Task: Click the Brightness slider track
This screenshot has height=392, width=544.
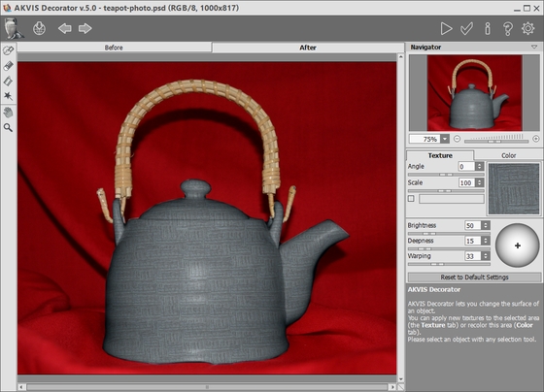Action: [449, 234]
